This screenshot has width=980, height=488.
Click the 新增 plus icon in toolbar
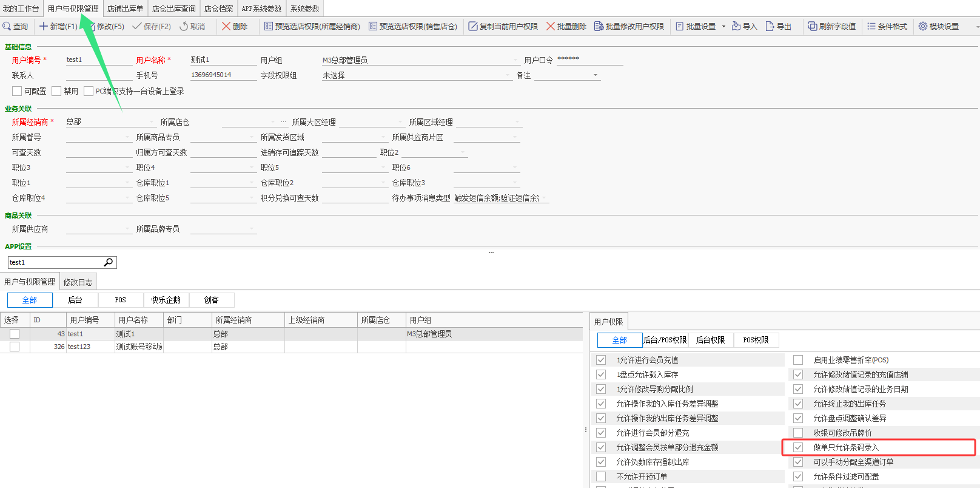tap(44, 26)
